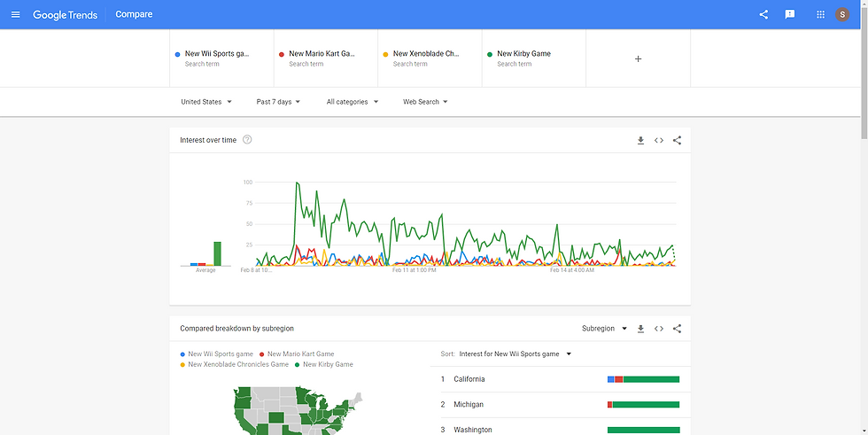The width and height of the screenshot is (868, 435).
Task: Get embed code for subregion breakdown
Action: (659, 329)
